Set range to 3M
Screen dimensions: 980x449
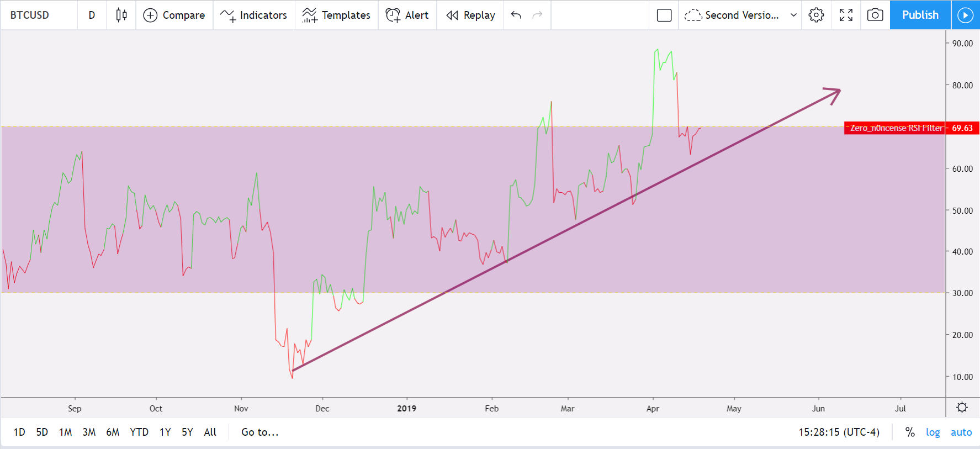[89, 432]
